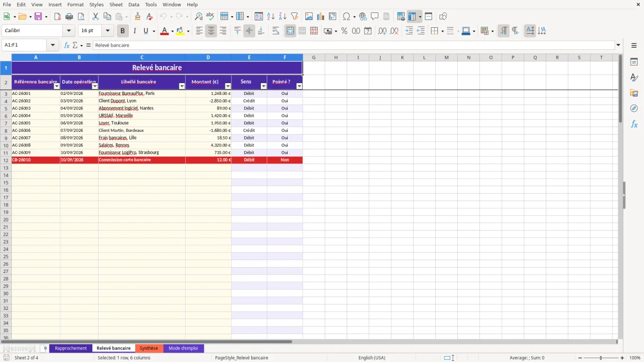The height and width of the screenshot is (362, 644).
Task: Click the Select Function sigma button
Action: [75, 45]
